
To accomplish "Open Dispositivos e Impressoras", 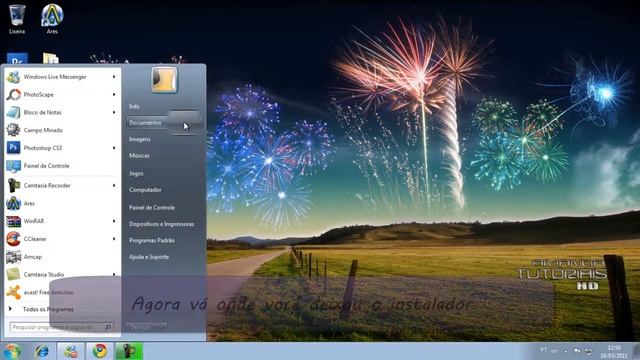I will 163,224.
